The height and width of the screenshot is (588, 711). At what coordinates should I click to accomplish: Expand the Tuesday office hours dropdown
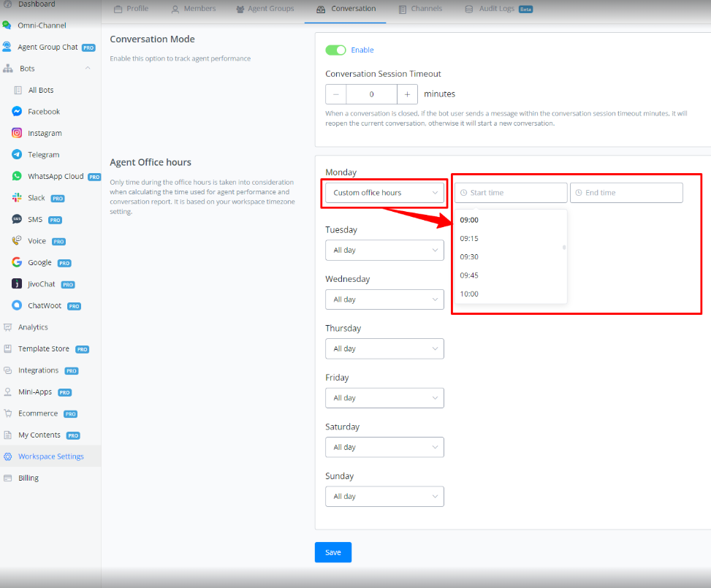point(384,250)
